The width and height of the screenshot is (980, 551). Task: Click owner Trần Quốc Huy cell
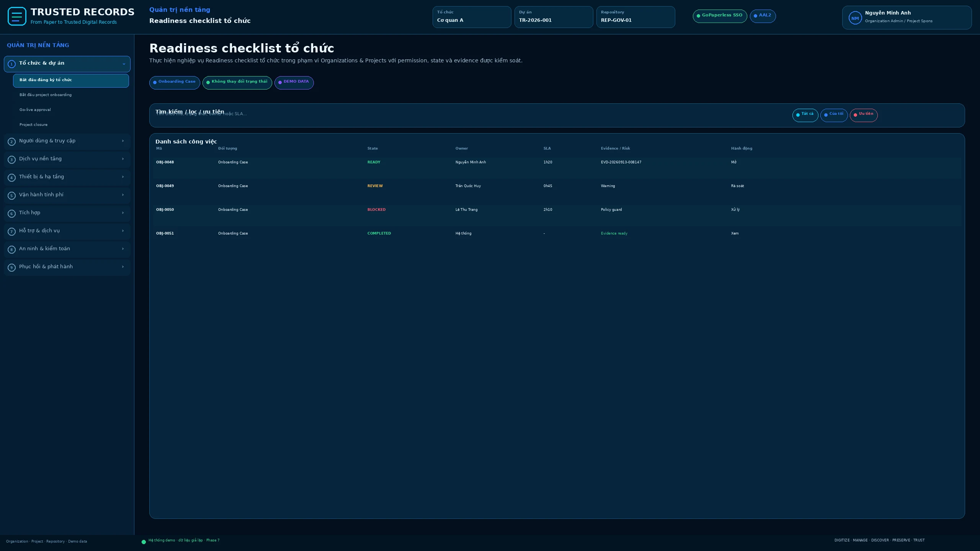[468, 186]
